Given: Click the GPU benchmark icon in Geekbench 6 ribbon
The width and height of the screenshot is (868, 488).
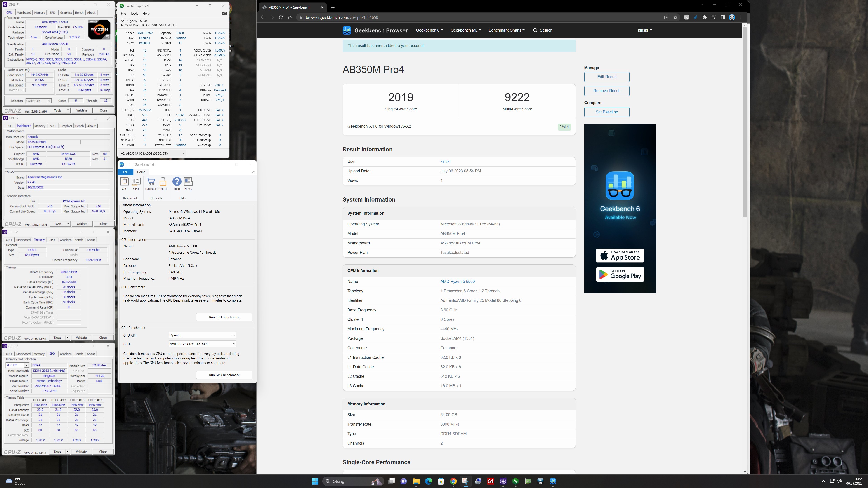Looking at the screenshot, I should coord(136,182).
